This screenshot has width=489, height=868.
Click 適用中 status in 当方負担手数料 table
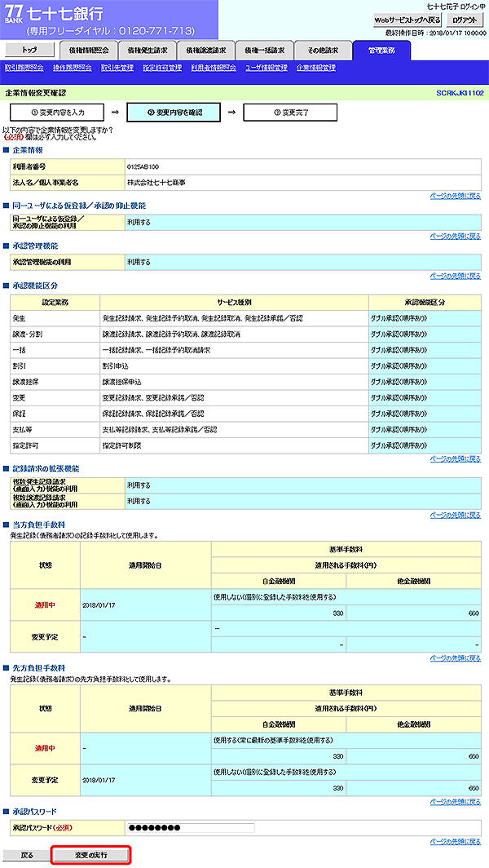point(45,605)
